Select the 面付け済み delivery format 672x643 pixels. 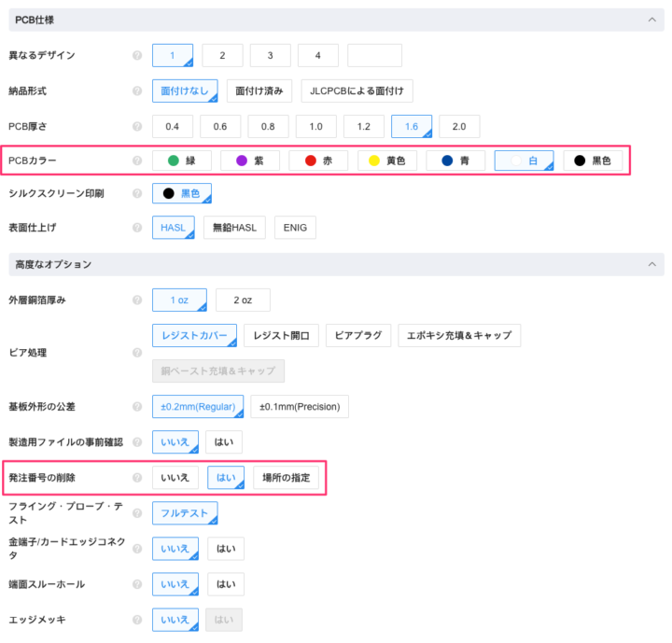click(x=259, y=91)
